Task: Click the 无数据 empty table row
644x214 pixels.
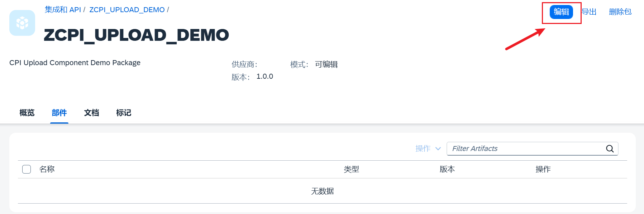Action: [x=322, y=191]
